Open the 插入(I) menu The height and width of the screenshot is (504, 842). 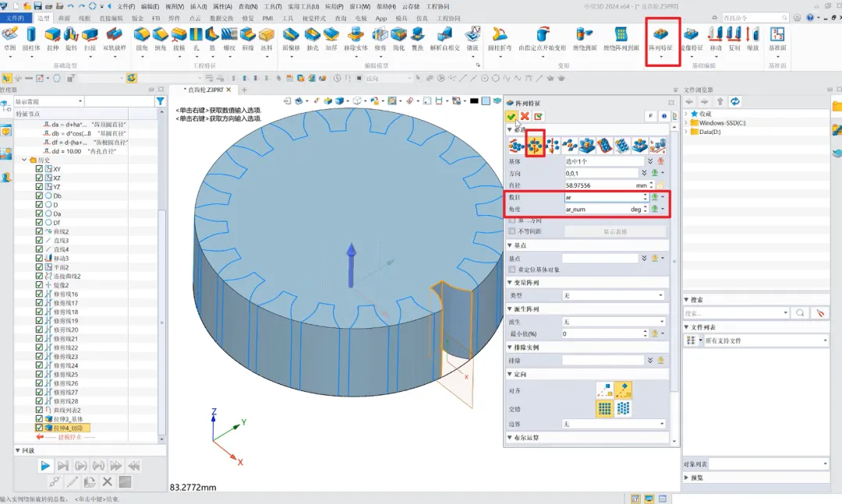[199, 6]
